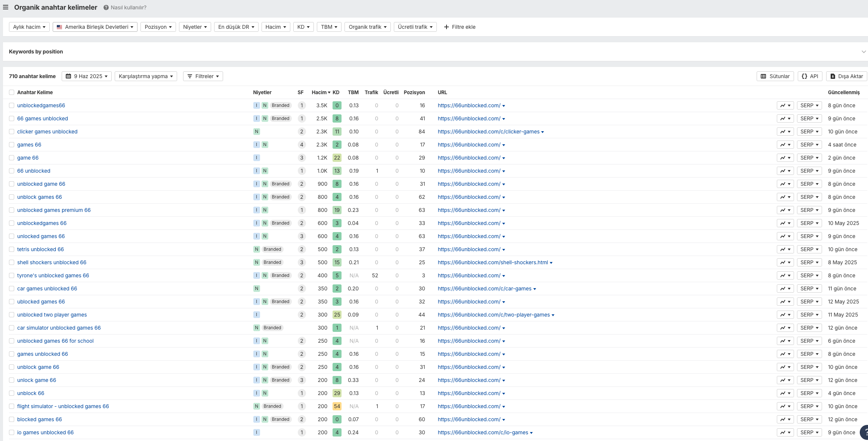
Task: Open the '9 Haz 2025' date picker
Action: pos(87,76)
